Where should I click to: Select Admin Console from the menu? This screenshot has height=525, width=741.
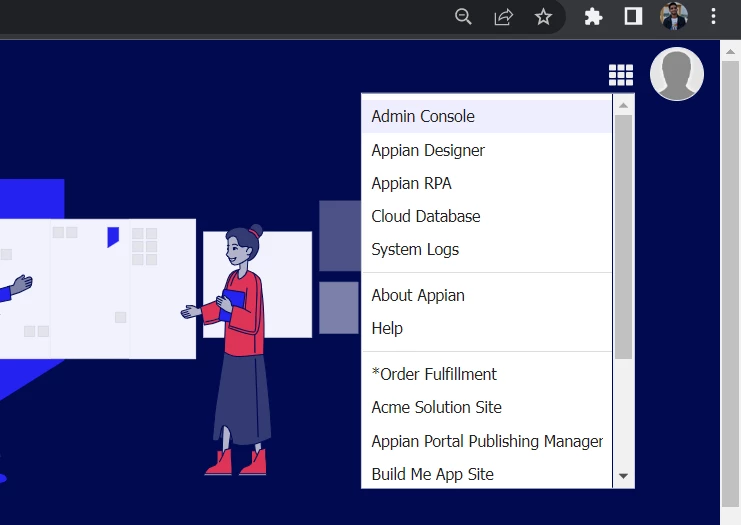coord(487,116)
